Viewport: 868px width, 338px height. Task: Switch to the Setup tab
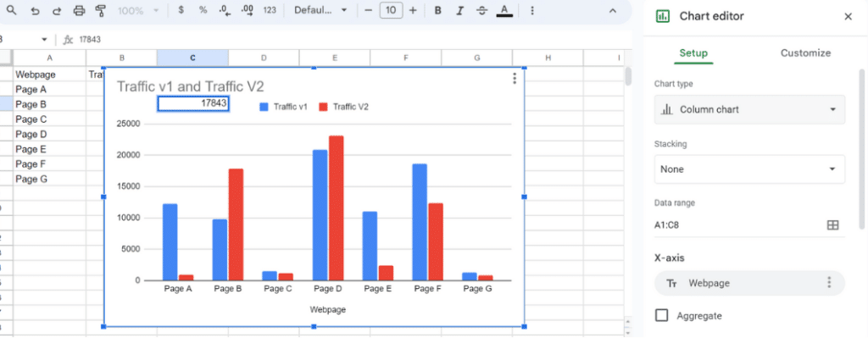693,53
